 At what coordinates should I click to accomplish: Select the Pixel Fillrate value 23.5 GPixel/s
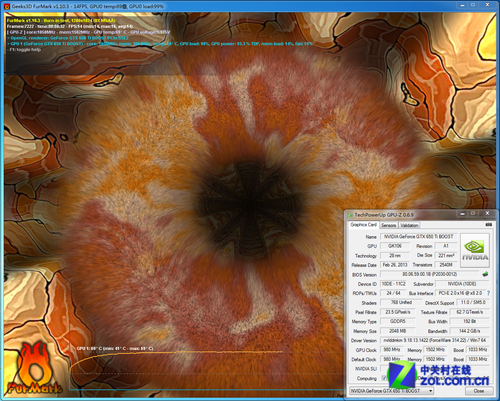(x=398, y=312)
